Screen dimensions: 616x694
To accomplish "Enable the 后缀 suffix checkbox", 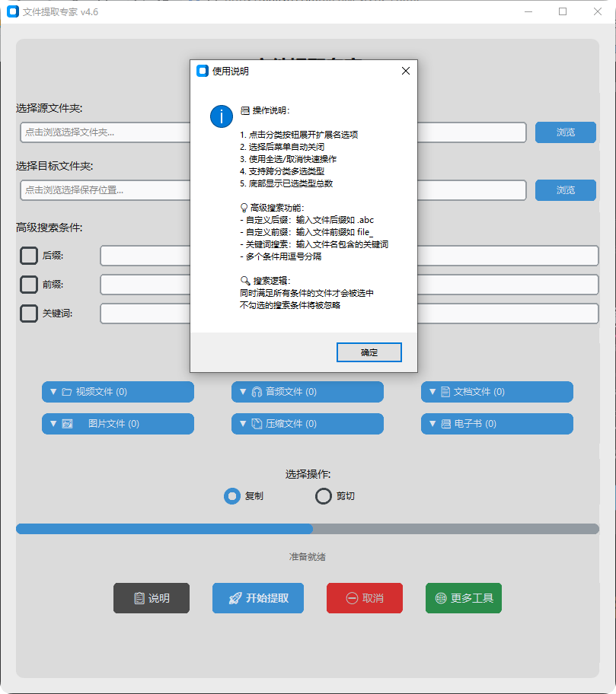I will pos(29,256).
